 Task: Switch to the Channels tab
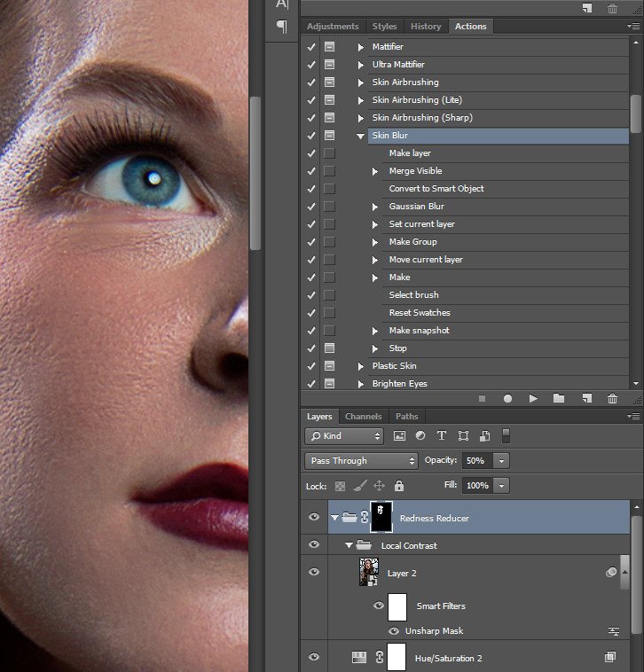click(363, 417)
